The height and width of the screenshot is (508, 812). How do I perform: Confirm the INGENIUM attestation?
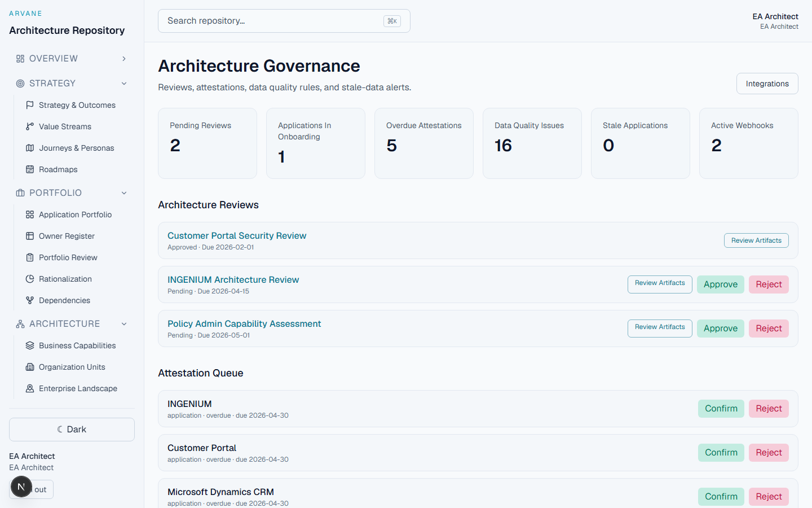click(721, 409)
